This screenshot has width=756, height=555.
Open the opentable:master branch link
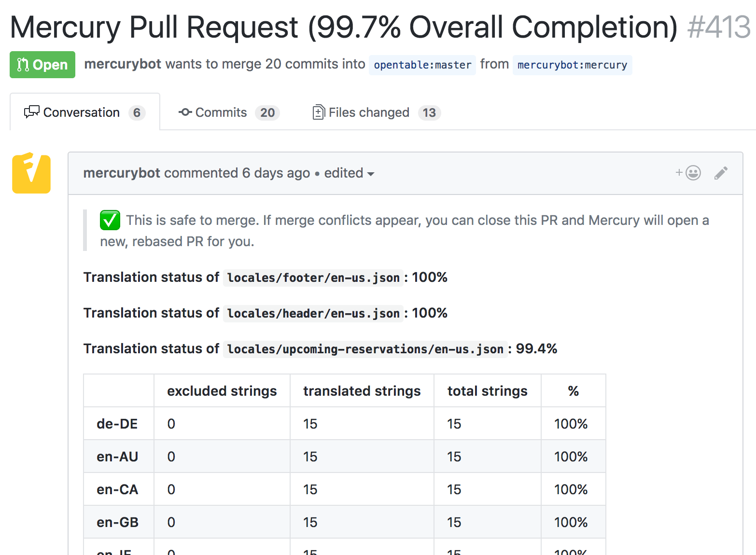tap(422, 65)
